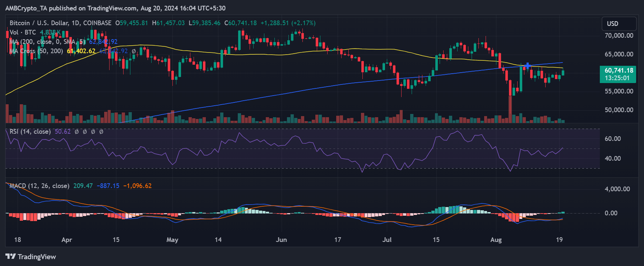Screen dimensions: 644x266
Task: Click the current price label '60,741.18'
Action: (619, 70)
